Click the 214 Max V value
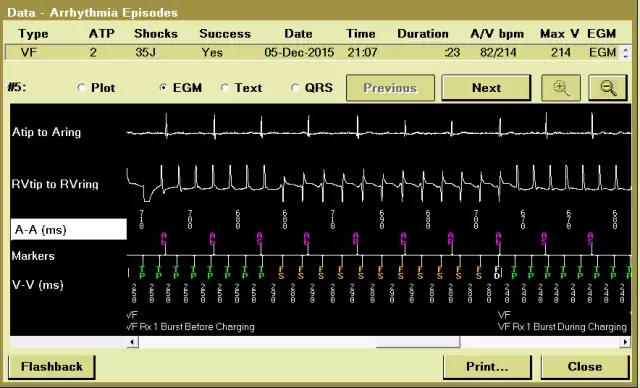Viewport: 640px width, 388px height. pyautogui.click(x=561, y=53)
